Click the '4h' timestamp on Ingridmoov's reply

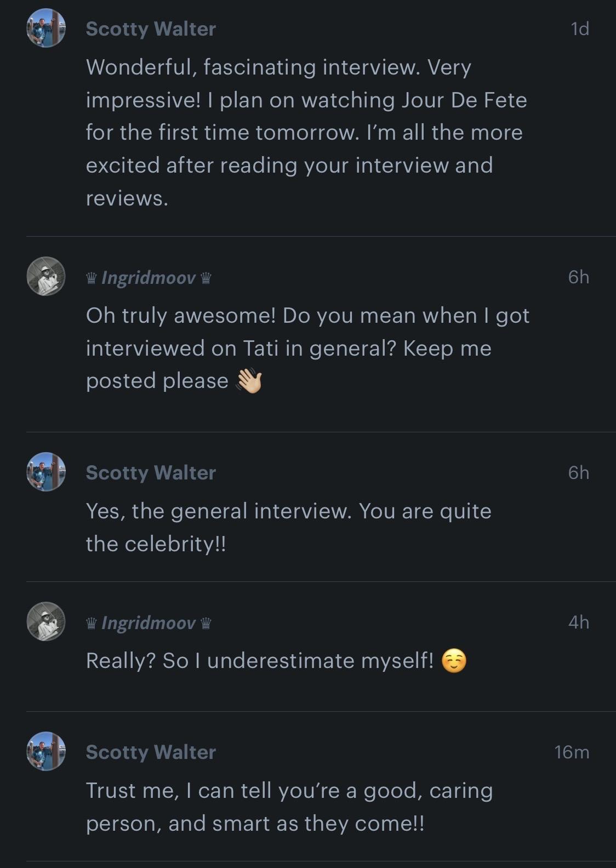point(578,623)
